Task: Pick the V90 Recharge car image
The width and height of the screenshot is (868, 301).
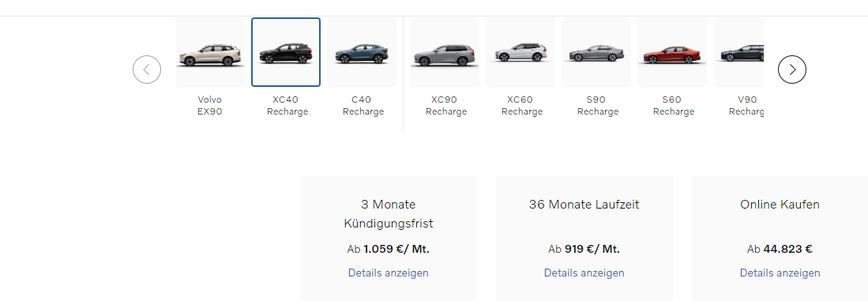Action: pyautogui.click(x=738, y=53)
